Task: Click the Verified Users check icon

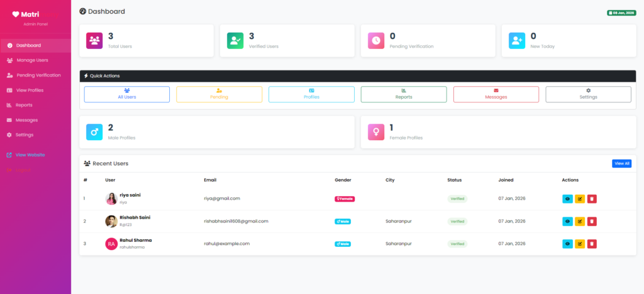Action: [235, 41]
